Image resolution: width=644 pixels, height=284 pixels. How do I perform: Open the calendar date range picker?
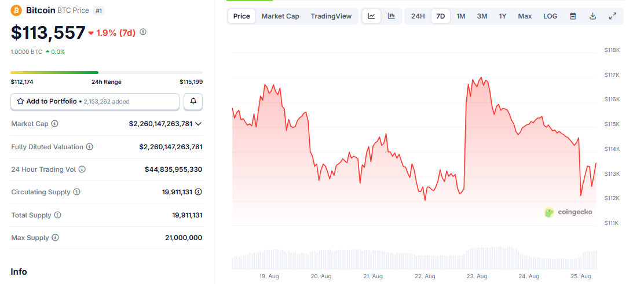pos(573,16)
